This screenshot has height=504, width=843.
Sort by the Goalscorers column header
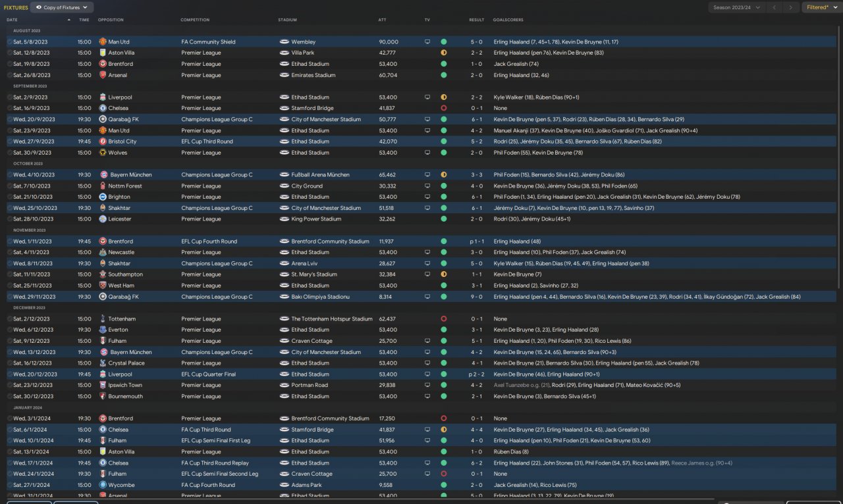pos(508,20)
